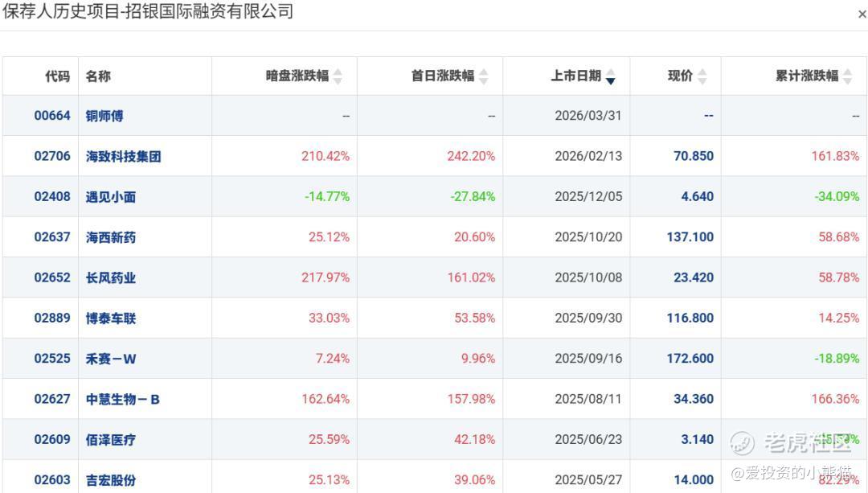Select first-day gain 53.58%

[x=474, y=318]
